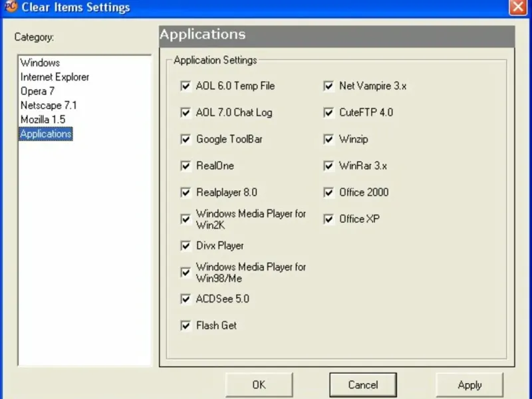Uncheck the AOL 6.0 Temp File checkbox
This screenshot has width=532, height=399.
click(186, 86)
